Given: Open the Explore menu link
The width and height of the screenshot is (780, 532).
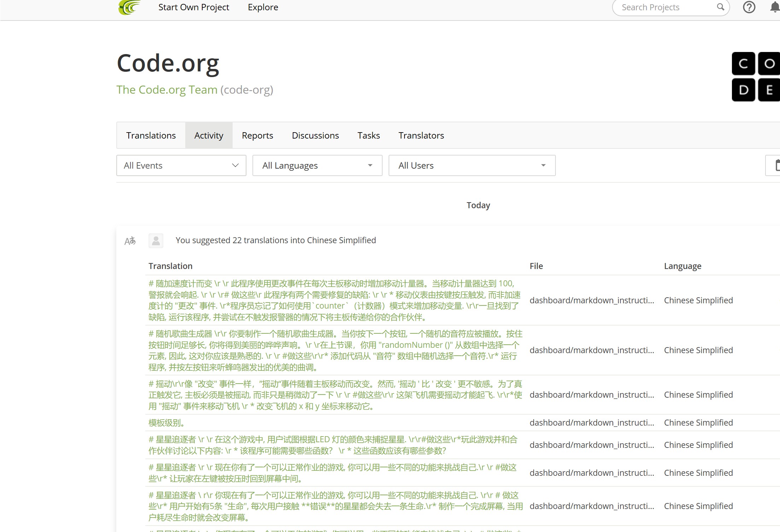Looking at the screenshot, I should click(x=263, y=7).
